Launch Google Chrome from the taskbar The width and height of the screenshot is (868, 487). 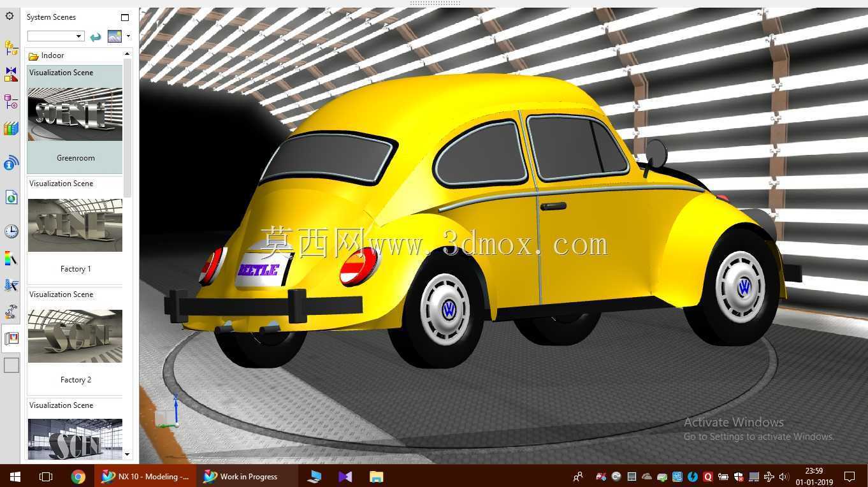click(x=78, y=476)
